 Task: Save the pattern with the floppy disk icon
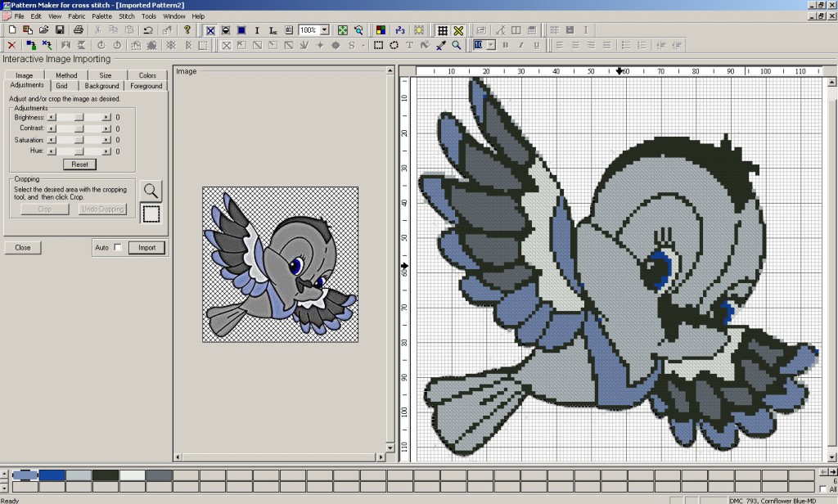[60, 30]
